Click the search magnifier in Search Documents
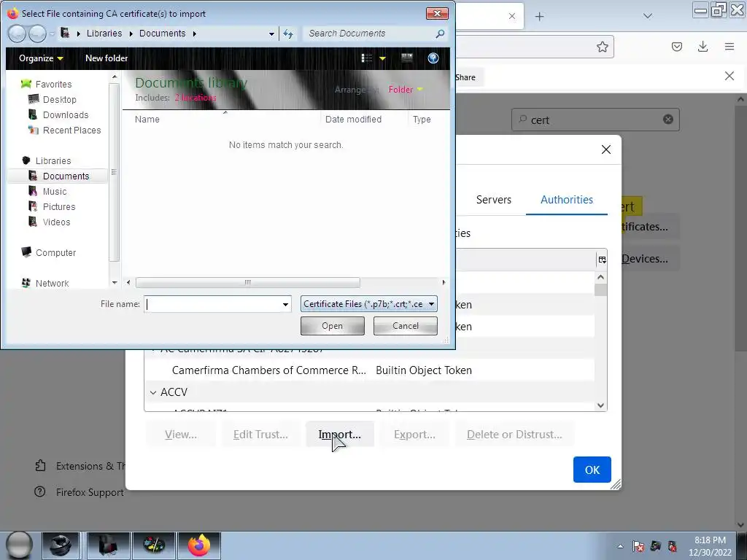 [x=440, y=34]
